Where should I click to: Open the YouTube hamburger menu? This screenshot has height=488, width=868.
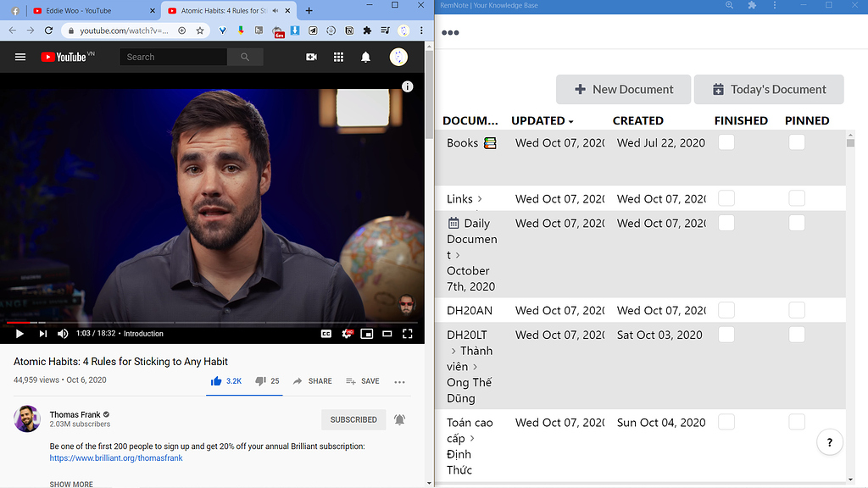point(20,57)
